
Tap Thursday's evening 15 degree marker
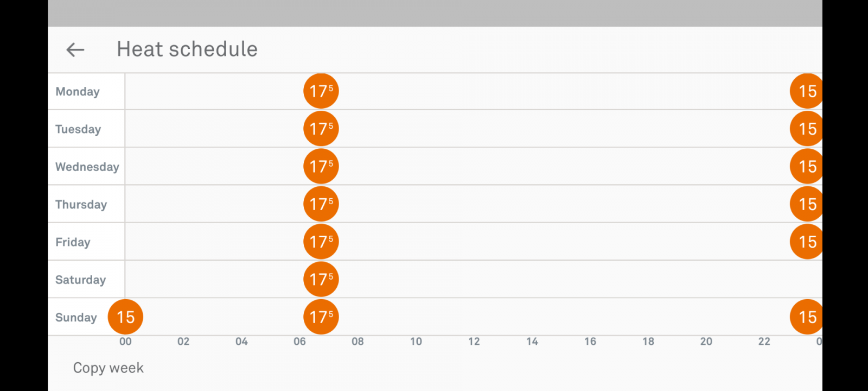pos(806,204)
